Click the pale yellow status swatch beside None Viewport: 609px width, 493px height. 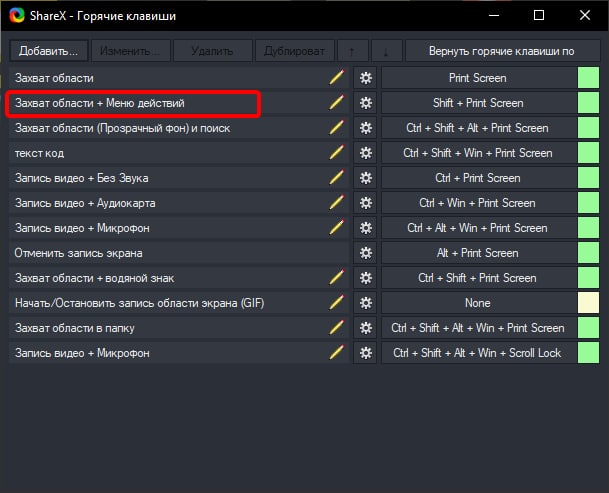(x=588, y=303)
